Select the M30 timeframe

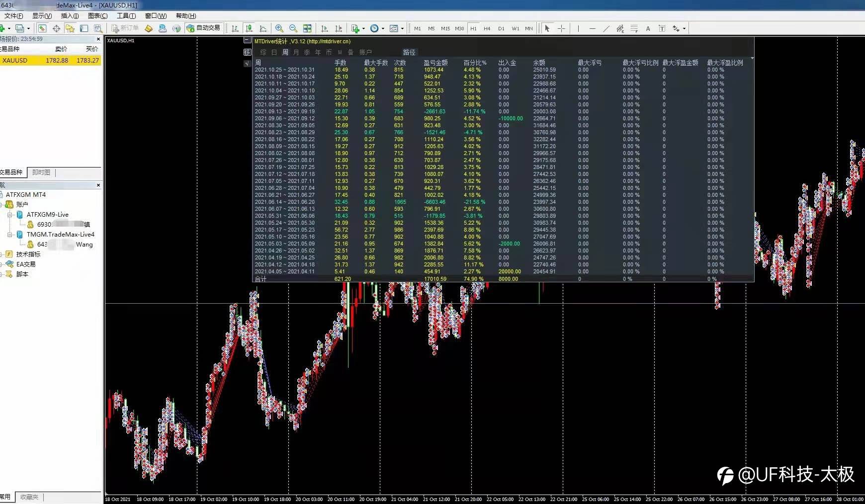459,28
